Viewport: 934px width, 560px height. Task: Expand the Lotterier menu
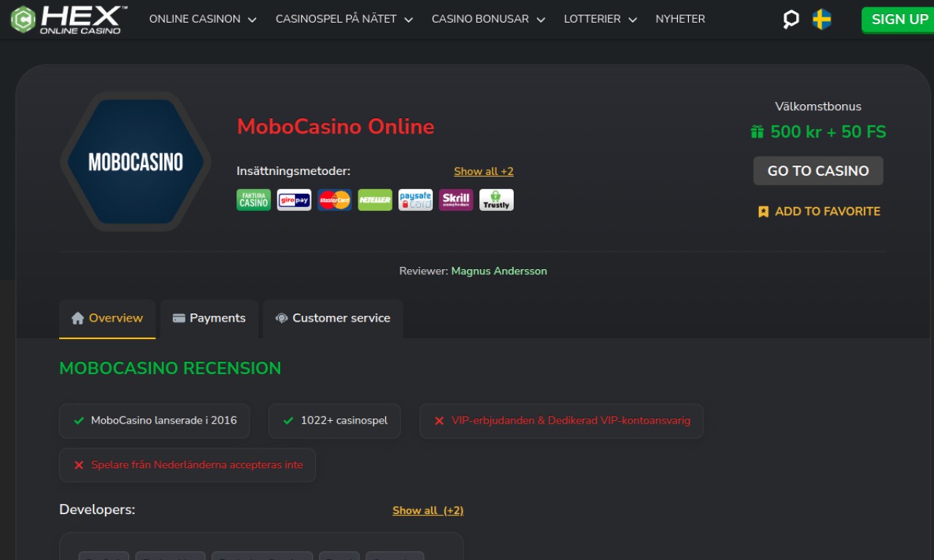pos(601,19)
